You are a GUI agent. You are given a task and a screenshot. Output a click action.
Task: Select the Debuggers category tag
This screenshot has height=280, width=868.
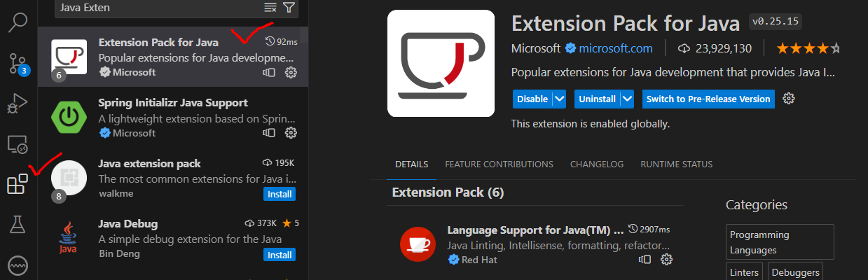tap(794, 272)
